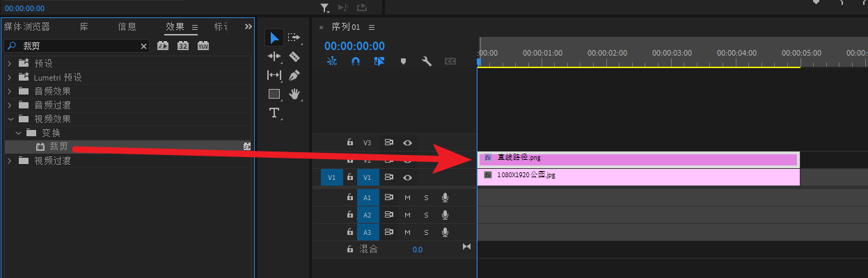
Task: Switch to the 媒体浏览器 tab
Action: click(x=27, y=26)
